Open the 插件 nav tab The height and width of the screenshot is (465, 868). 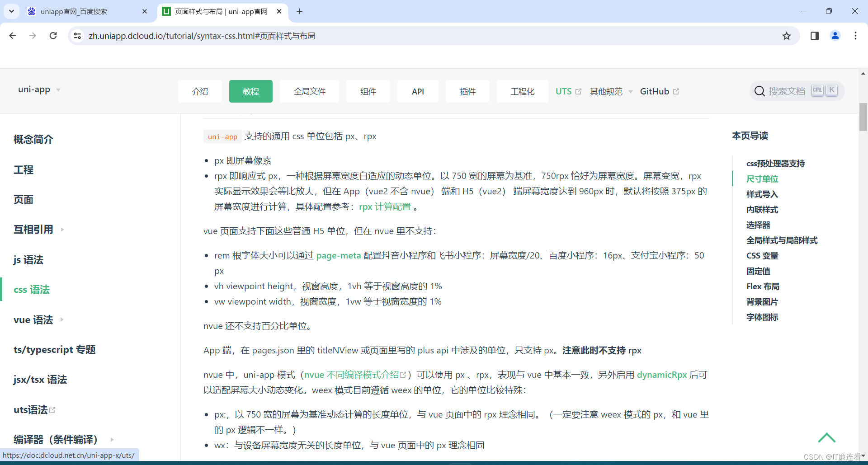tap(467, 91)
